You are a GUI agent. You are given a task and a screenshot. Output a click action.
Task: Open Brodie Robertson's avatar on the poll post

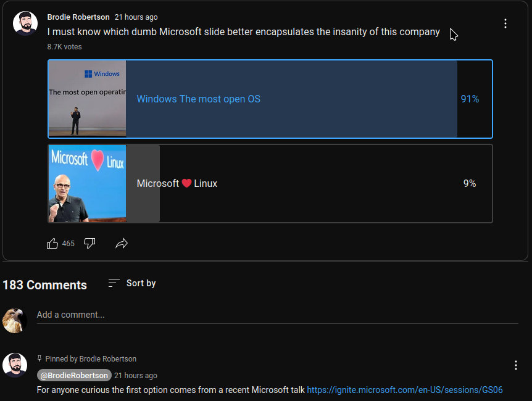tap(25, 23)
